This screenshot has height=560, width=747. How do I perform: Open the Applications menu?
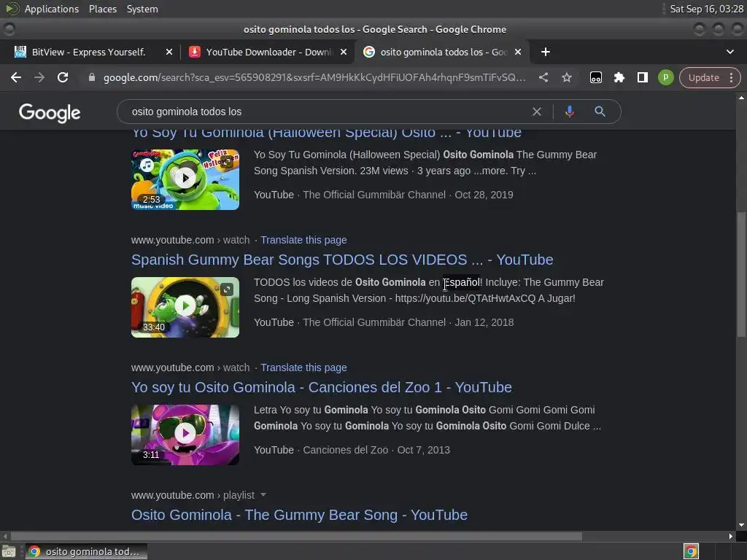(52, 9)
